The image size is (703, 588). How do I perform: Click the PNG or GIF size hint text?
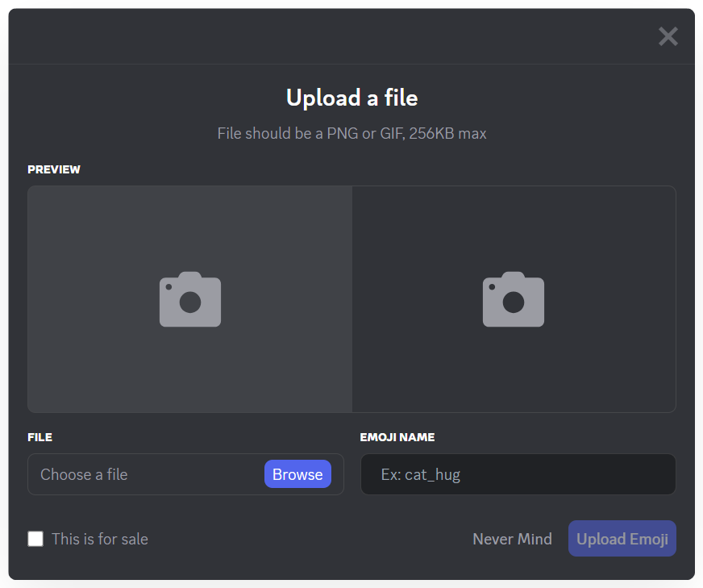[351, 133]
